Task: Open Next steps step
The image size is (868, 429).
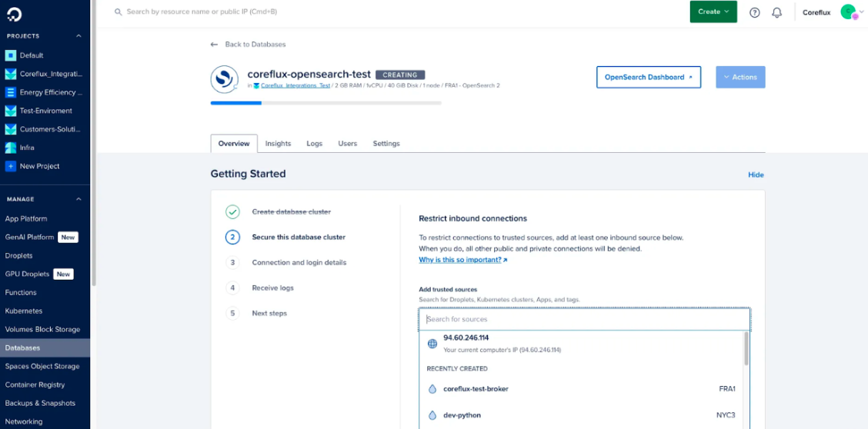Action: 269,313
